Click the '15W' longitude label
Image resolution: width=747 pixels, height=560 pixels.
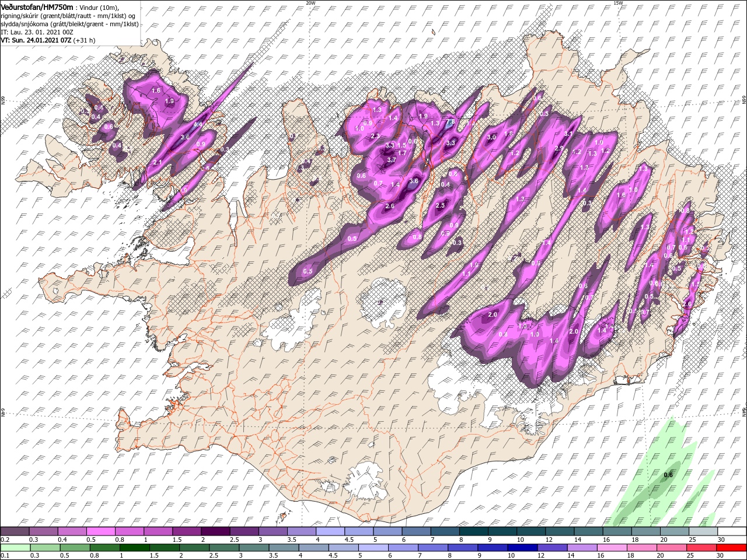tap(618, 3)
